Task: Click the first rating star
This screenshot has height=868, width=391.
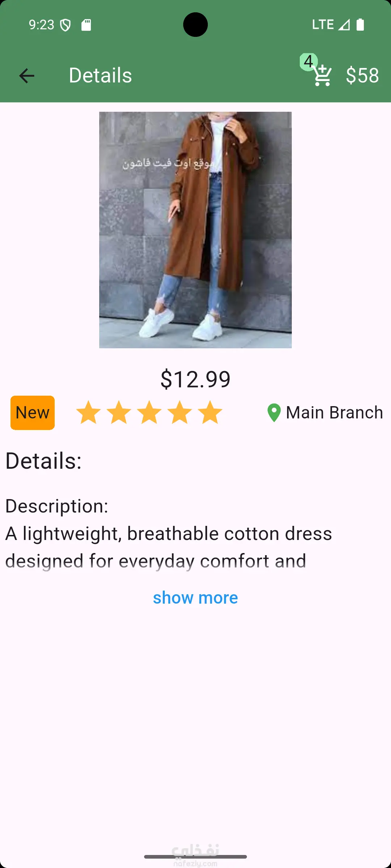Action: click(x=88, y=413)
